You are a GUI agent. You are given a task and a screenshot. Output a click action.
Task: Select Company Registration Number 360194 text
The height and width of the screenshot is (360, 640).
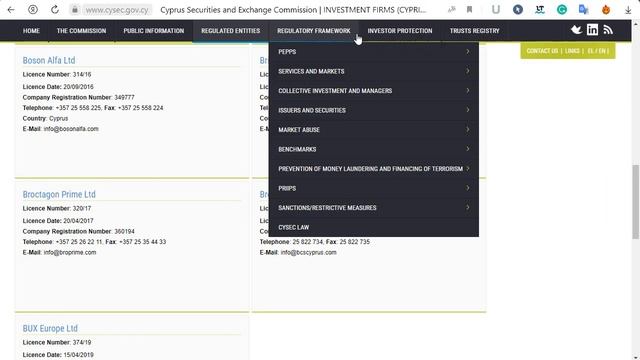tap(78, 231)
